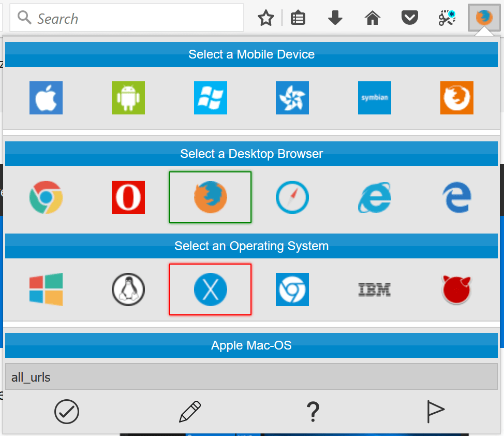Select the Opera desktop browser icon
The width and height of the screenshot is (504, 436).
coord(128,197)
